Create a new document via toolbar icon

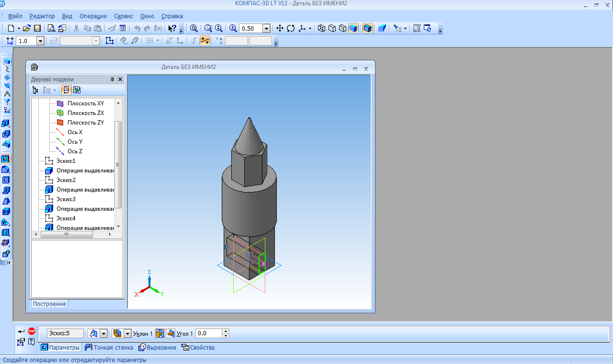tap(11, 28)
